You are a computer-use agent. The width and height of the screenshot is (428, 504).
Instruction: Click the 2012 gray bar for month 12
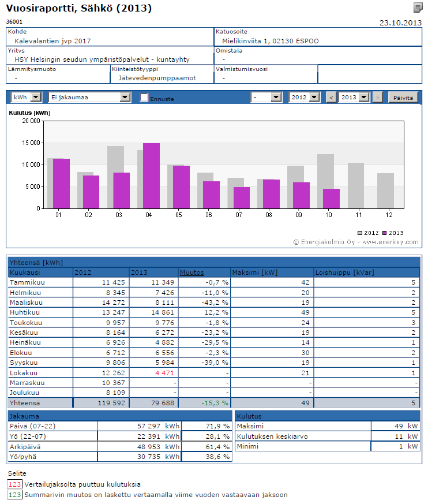click(x=386, y=191)
